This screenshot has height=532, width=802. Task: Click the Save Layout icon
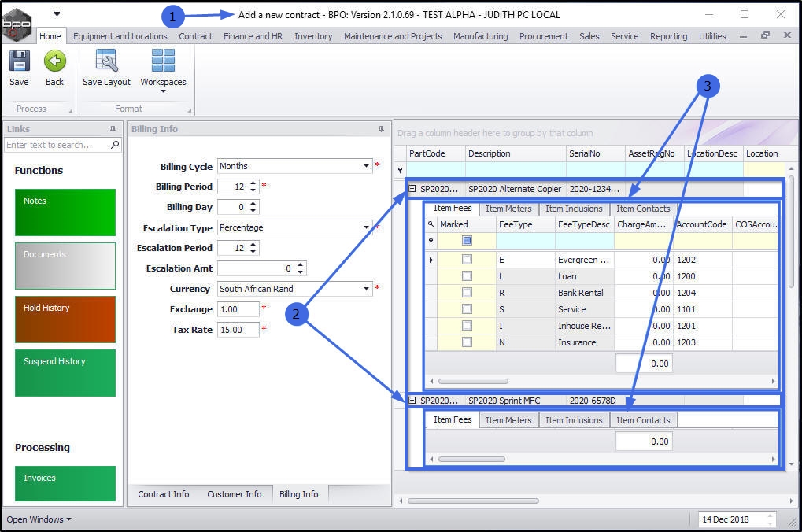107,61
